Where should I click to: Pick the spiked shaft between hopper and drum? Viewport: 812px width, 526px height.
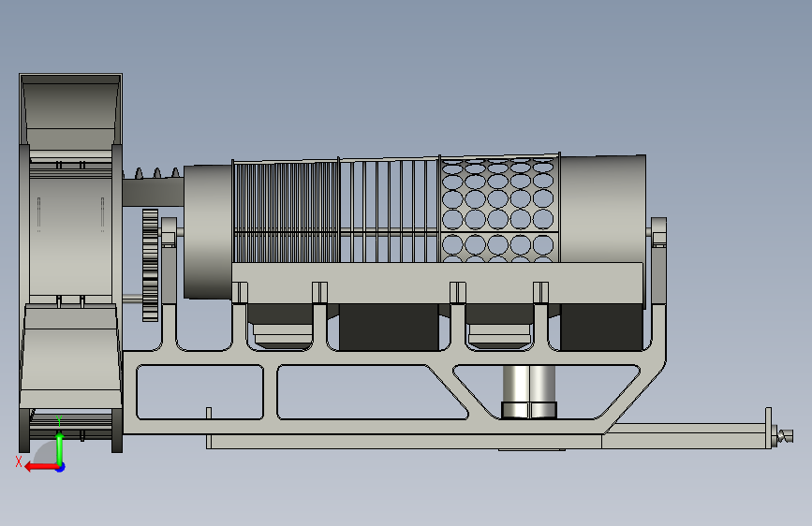click(x=154, y=186)
